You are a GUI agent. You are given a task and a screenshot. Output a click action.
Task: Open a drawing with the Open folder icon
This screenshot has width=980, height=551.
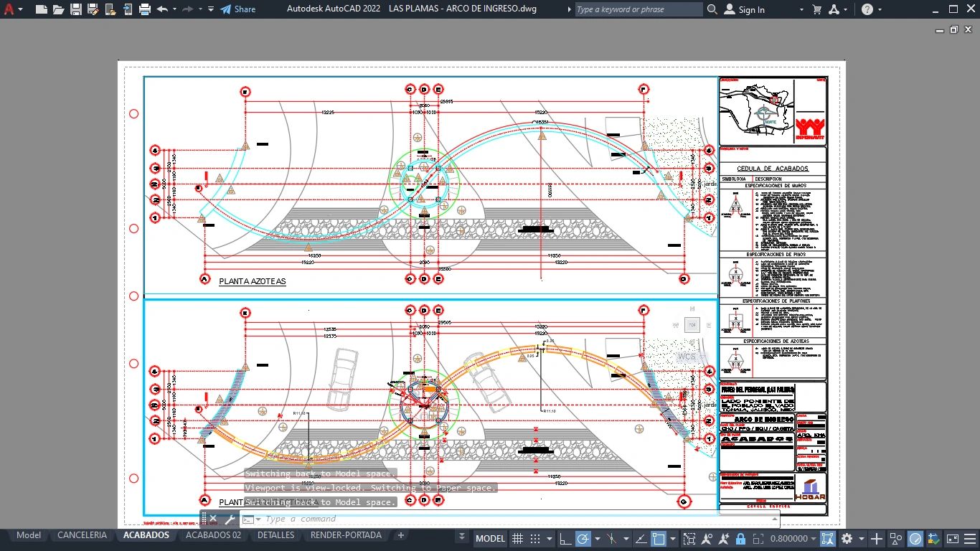pos(58,9)
